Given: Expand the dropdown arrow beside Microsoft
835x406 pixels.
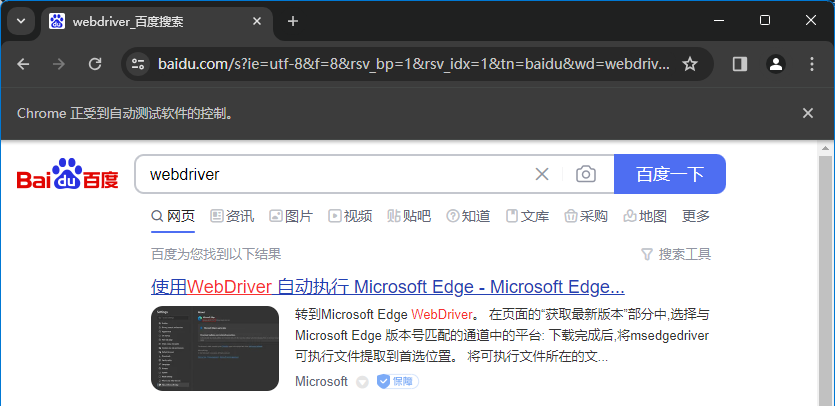Looking at the screenshot, I should tap(362, 382).
